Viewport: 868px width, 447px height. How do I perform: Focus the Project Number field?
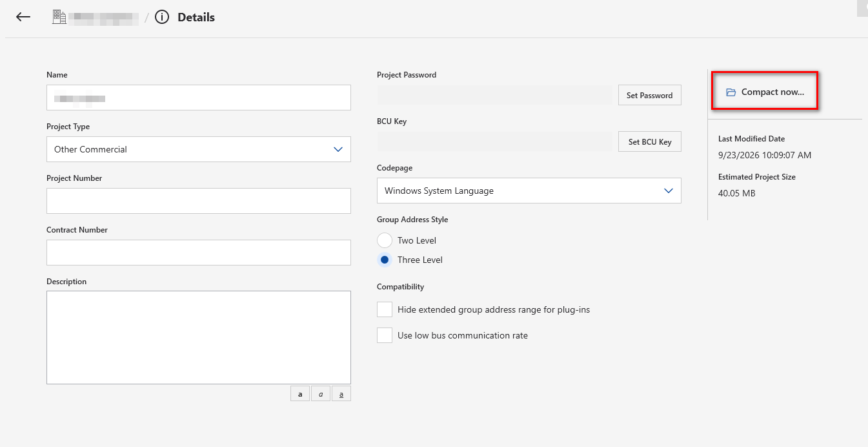199,201
